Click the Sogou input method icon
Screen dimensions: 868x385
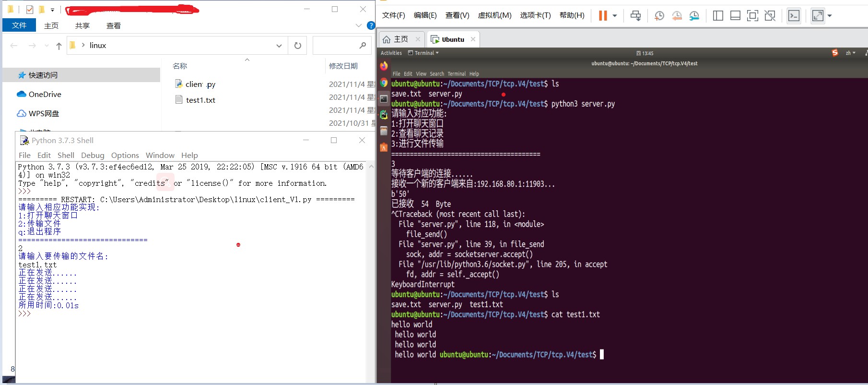tap(835, 53)
